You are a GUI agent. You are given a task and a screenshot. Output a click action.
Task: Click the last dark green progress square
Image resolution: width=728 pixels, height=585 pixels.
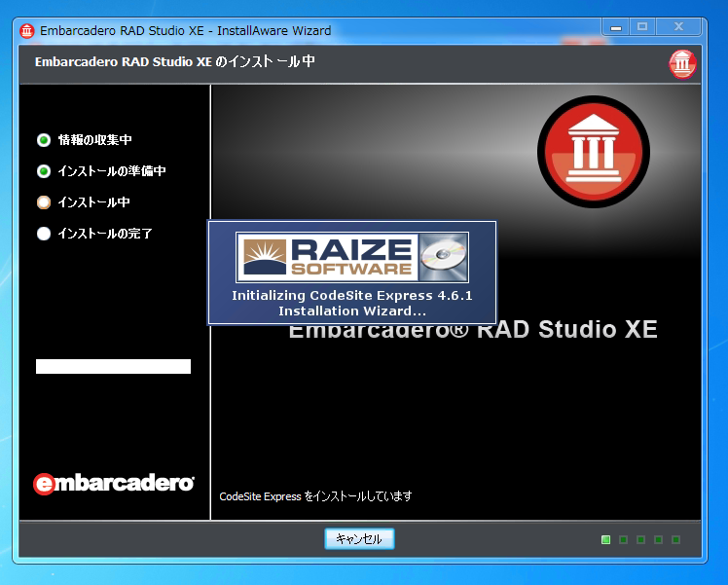pyautogui.click(x=676, y=539)
